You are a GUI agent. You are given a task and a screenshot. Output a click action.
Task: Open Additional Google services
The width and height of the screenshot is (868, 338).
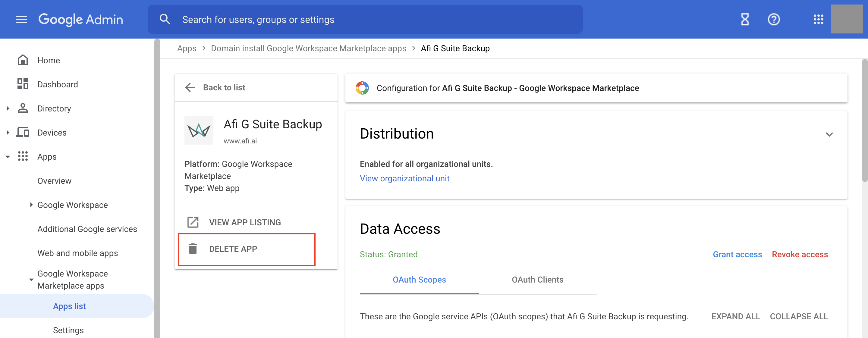87,229
